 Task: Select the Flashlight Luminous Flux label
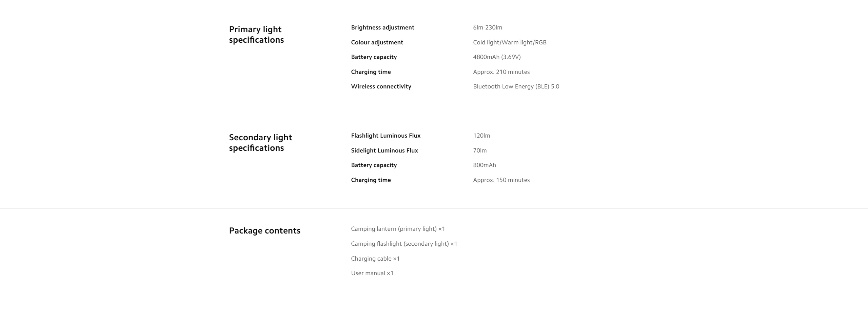[x=386, y=136]
